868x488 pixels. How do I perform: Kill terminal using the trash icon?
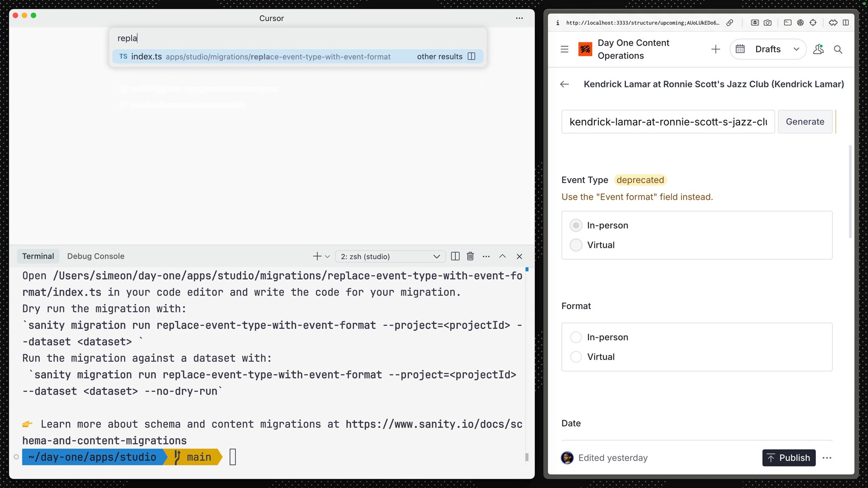[470, 256]
